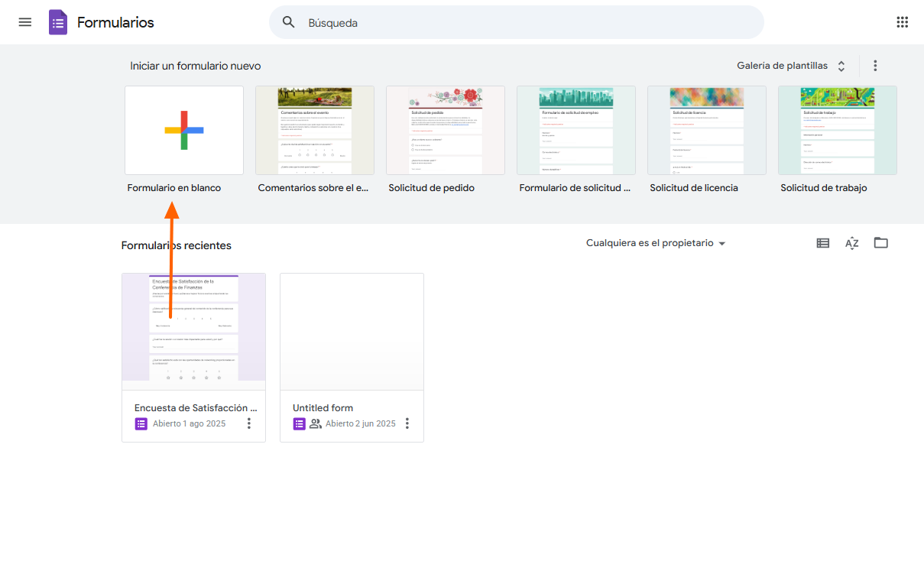This screenshot has width=924, height=587.
Task: Switch to list view of recent forms
Action: 822,242
